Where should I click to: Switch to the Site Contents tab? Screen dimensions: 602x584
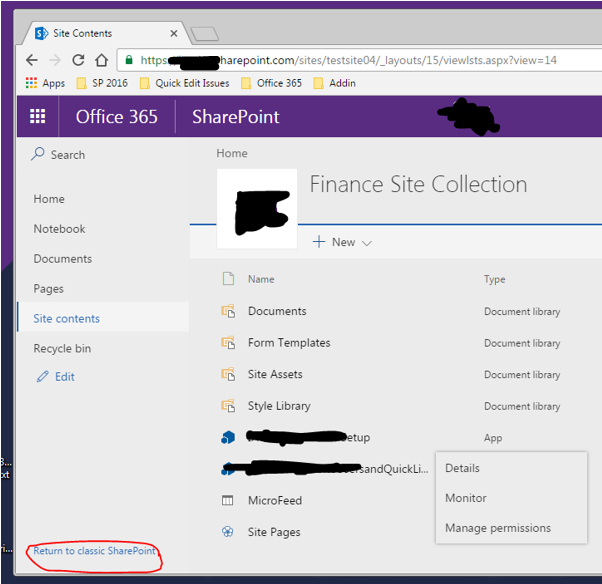click(x=104, y=34)
